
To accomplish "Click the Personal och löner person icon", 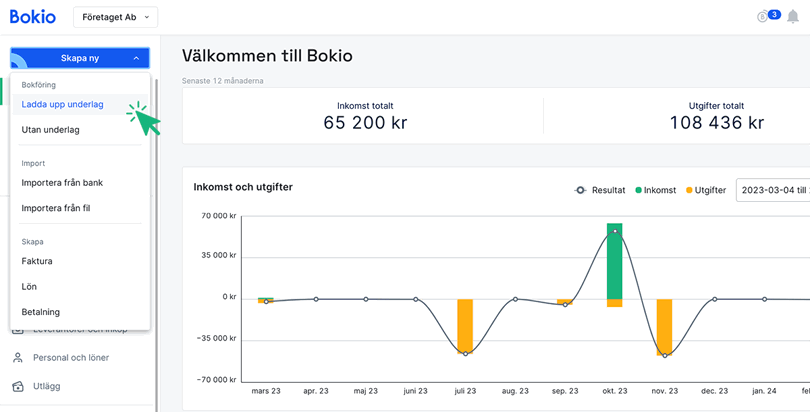I will coord(17,357).
